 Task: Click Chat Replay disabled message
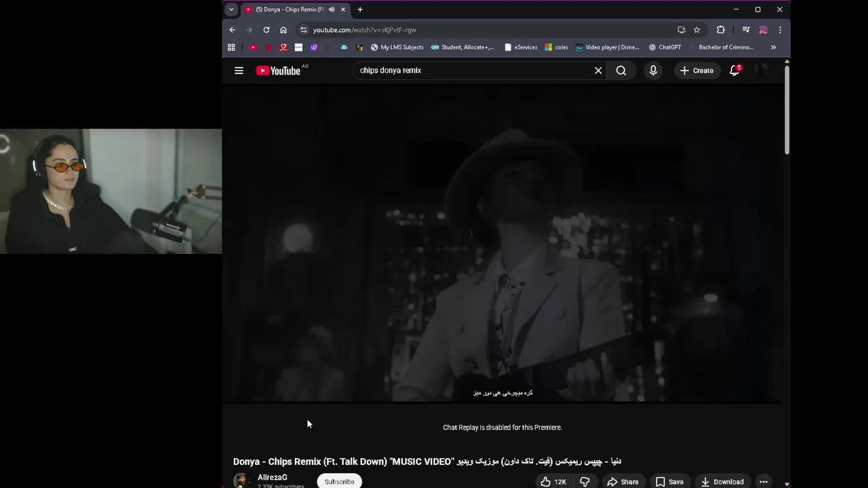[x=502, y=428]
